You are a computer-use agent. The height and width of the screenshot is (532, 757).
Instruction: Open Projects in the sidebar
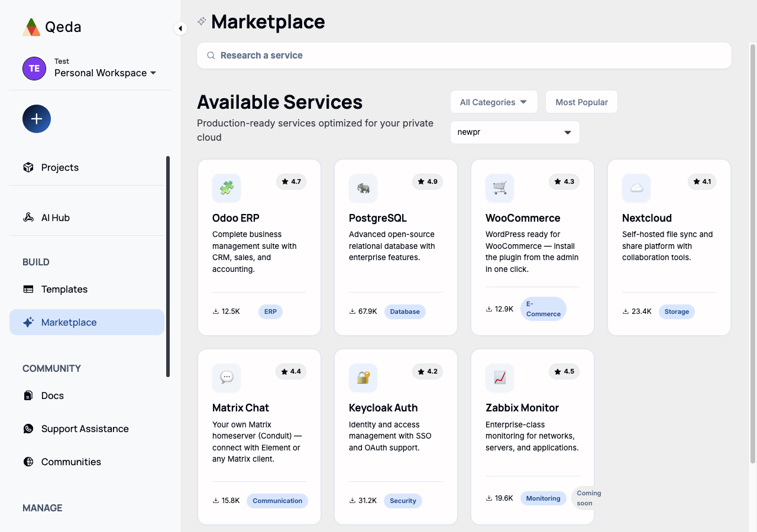click(x=87, y=167)
